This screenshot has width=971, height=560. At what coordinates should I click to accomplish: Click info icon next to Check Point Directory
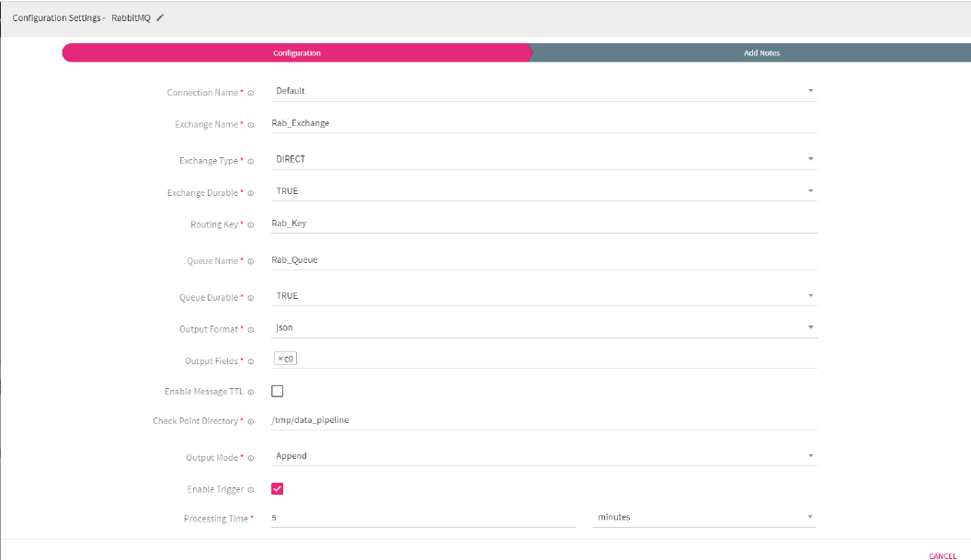pos(251,421)
